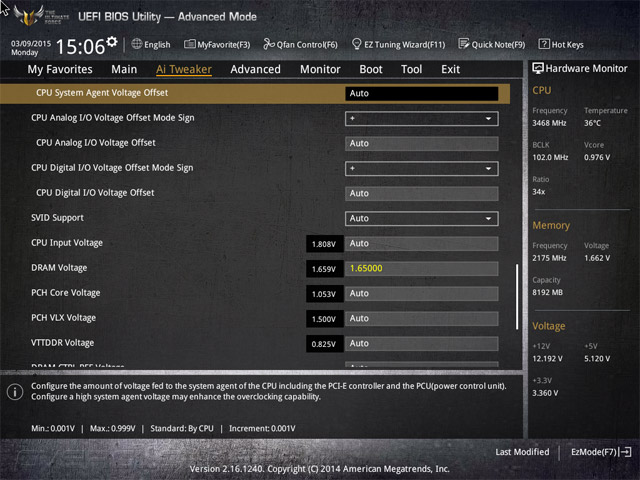Click the CPU Input Voltage Auto field
Image resolution: width=640 pixels, height=480 pixels.
422,244
